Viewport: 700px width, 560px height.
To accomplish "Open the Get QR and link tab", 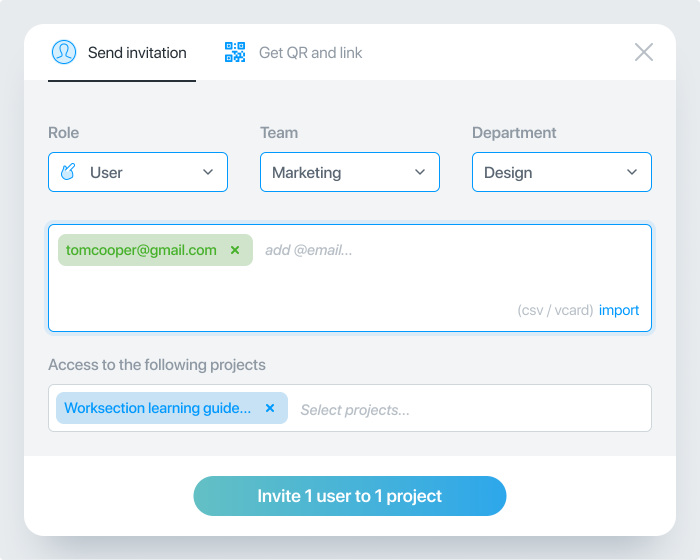I will tap(293, 53).
